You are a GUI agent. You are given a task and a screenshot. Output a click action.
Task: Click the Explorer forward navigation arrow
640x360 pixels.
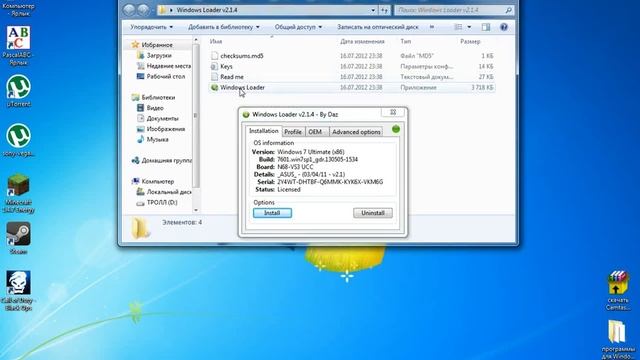142,10
